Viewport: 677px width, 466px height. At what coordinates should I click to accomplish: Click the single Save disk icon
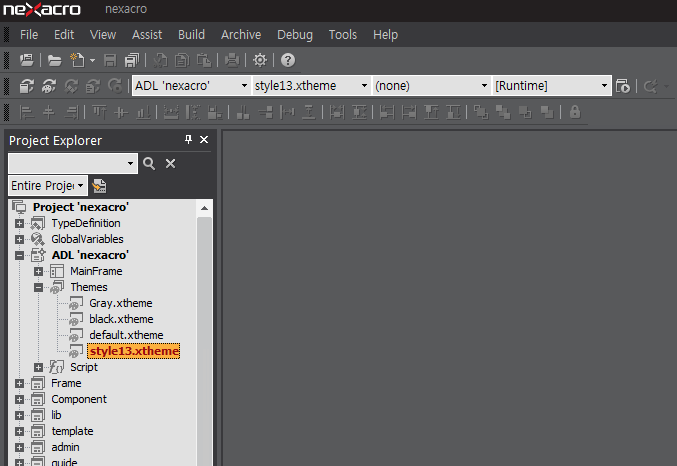110,60
